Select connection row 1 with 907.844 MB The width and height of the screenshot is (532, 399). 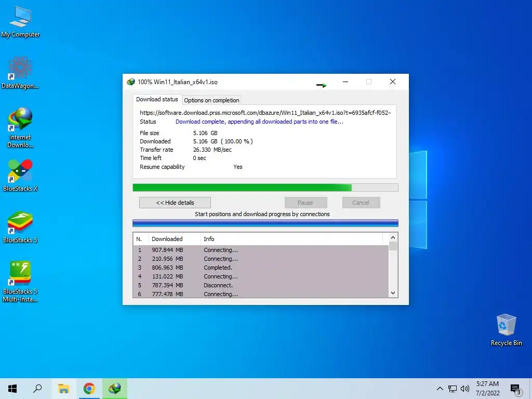[261, 250]
